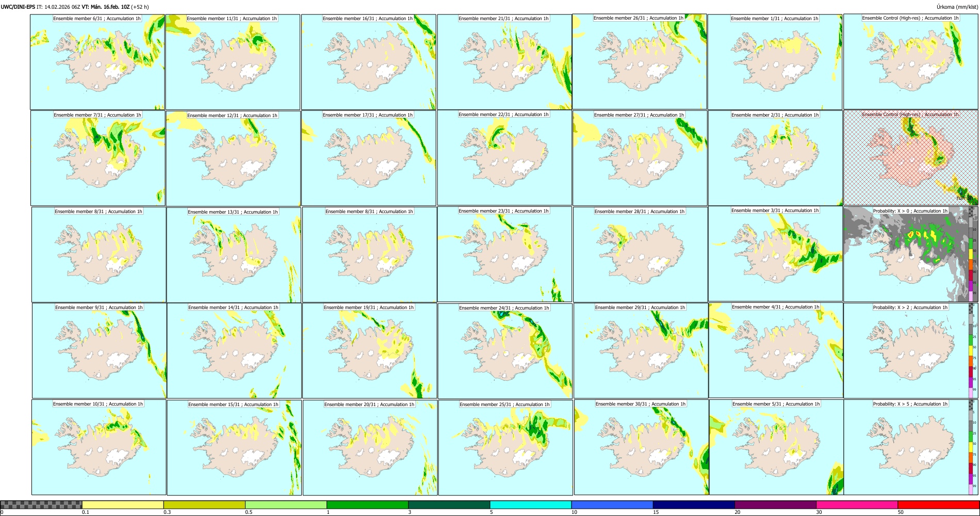Pick the light yellow 0.1 legend color
Image resolution: width=980 pixels, height=516 pixels.
pyautogui.click(x=123, y=505)
